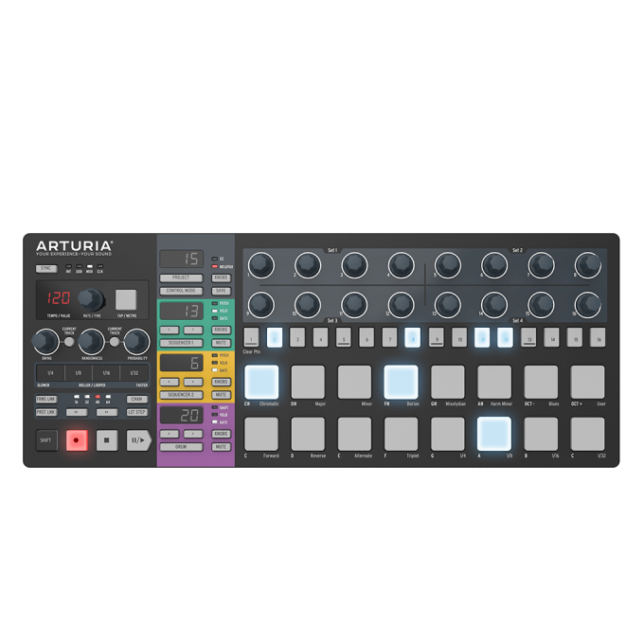Toggle step button 5

pos(344,337)
